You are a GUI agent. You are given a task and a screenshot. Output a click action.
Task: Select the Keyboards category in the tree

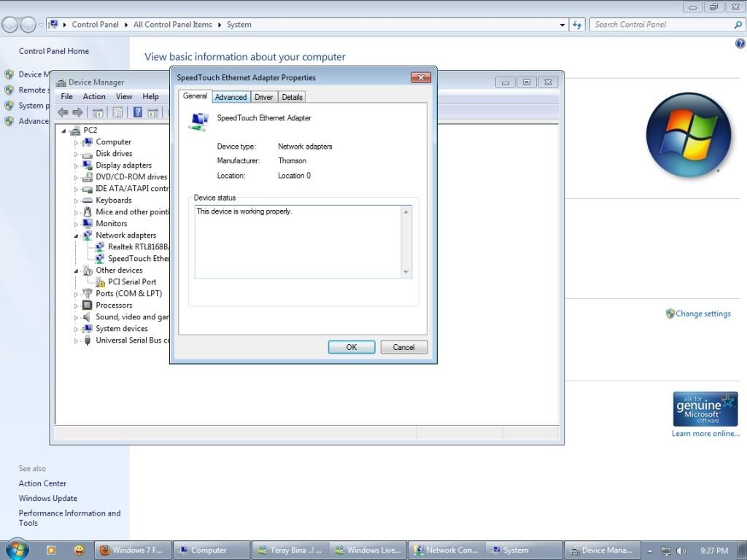click(113, 200)
